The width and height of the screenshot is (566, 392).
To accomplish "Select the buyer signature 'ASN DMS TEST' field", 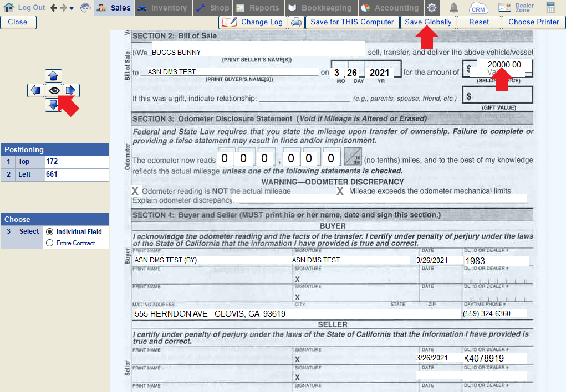I will point(350,260).
